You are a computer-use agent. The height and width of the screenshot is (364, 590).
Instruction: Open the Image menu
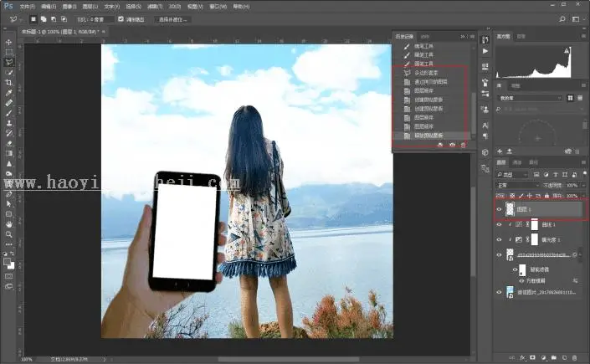click(x=69, y=7)
